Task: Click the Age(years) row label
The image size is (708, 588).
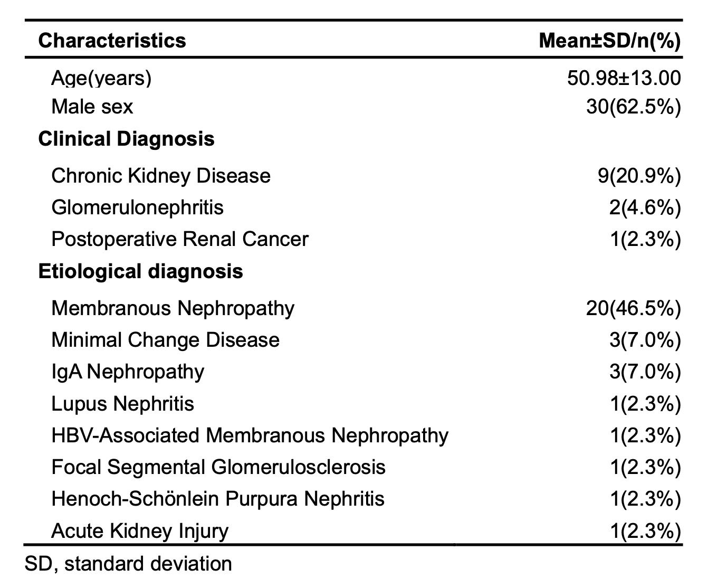Action: click(101, 78)
